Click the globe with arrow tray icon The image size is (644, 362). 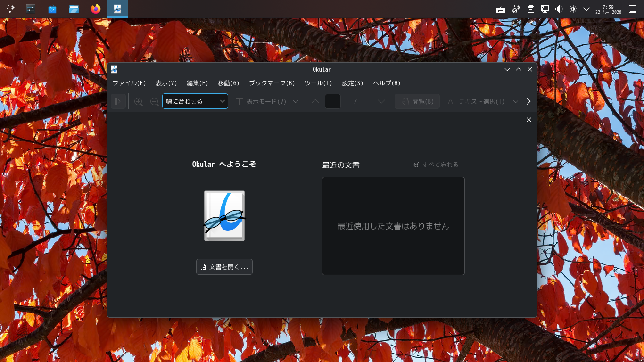516,9
